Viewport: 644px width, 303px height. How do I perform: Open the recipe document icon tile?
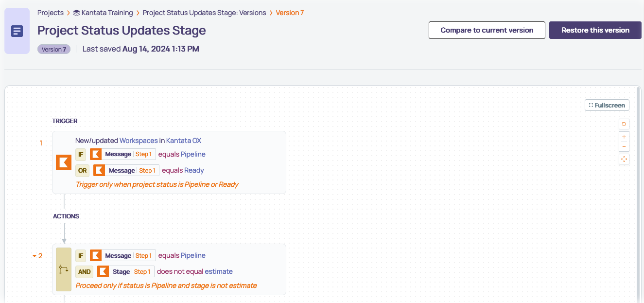17,31
